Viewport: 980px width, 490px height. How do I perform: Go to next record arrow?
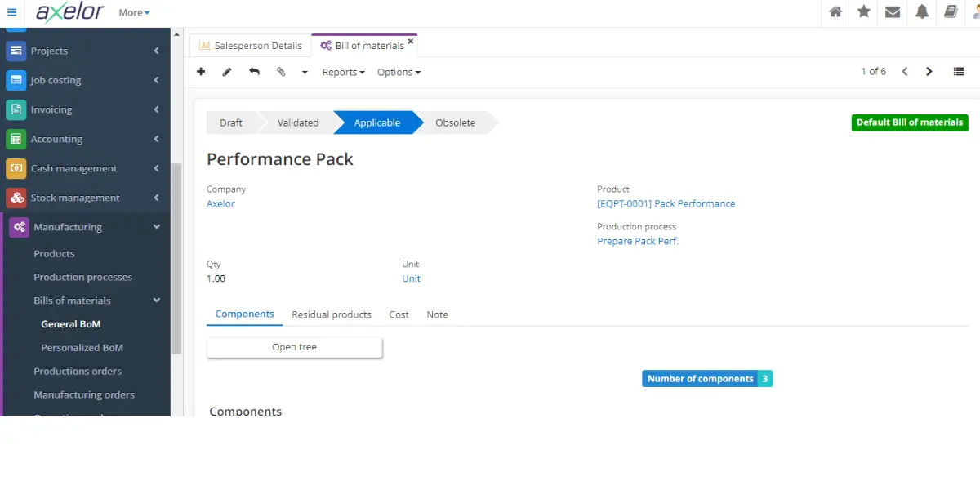[929, 72]
